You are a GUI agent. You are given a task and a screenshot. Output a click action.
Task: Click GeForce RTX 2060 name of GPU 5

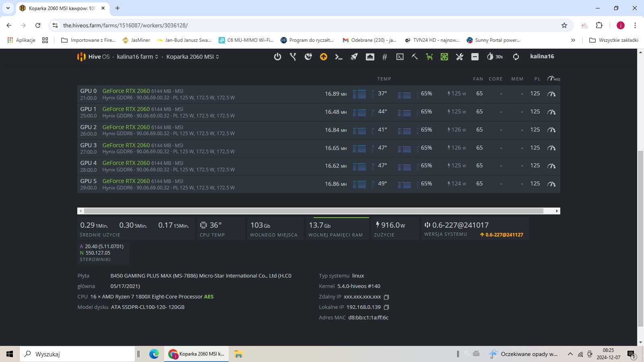point(126,181)
